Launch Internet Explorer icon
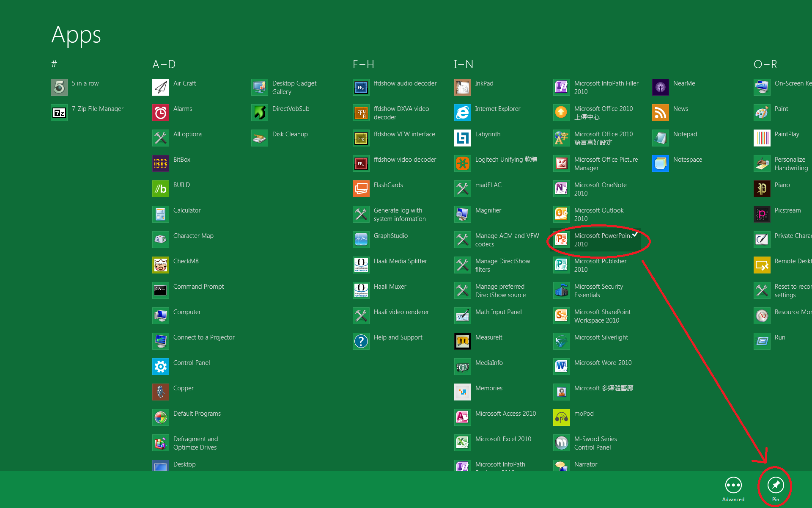812x508 pixels. 463,113
